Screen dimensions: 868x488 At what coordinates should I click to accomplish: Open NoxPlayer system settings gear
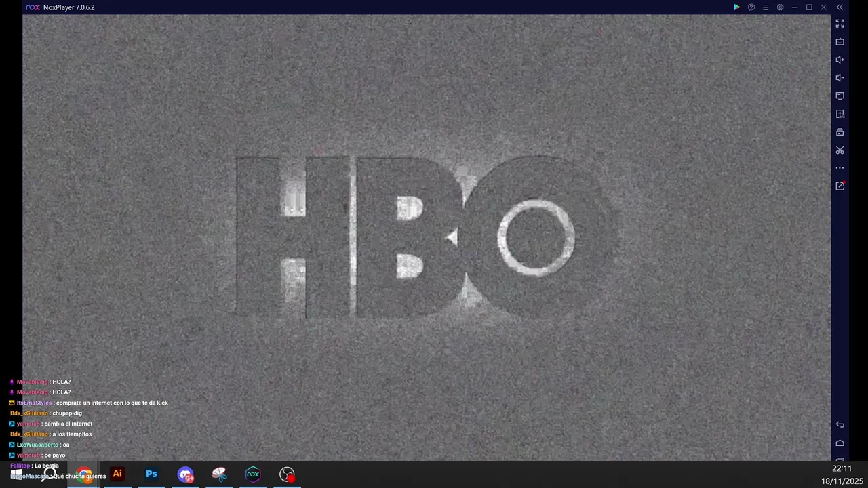[x=780, y=7]
